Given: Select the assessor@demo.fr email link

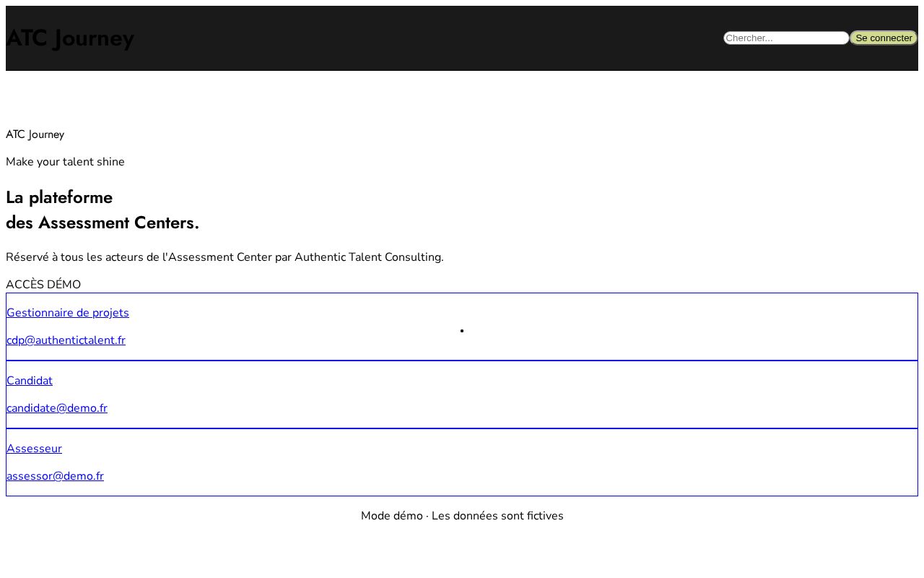Looking at the screenshot, I should click(55, 476).
